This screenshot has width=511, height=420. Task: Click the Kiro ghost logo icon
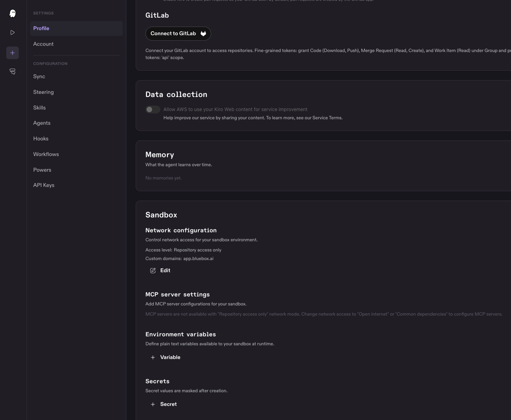(x=13, y=13)
